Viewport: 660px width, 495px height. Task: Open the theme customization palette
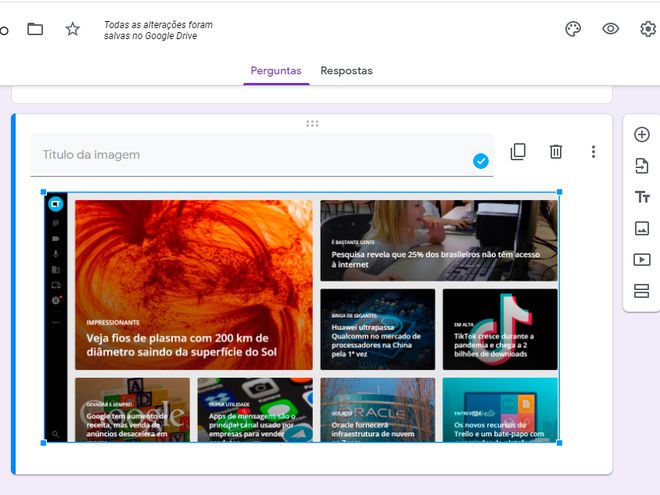click(573, 29)
